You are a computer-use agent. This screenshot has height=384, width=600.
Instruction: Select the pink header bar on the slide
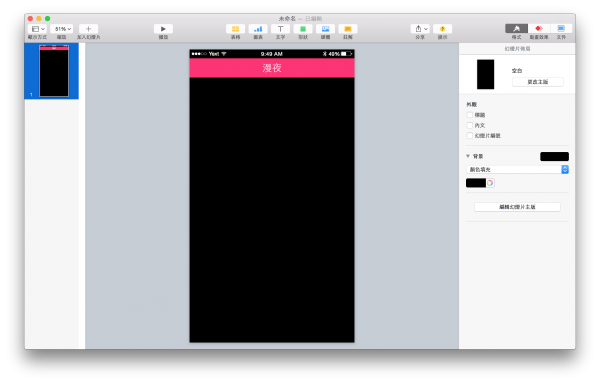[272, 68]
